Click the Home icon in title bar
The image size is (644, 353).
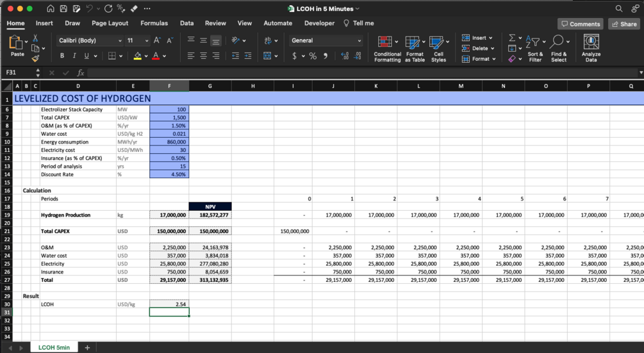(x=50, y=8)
